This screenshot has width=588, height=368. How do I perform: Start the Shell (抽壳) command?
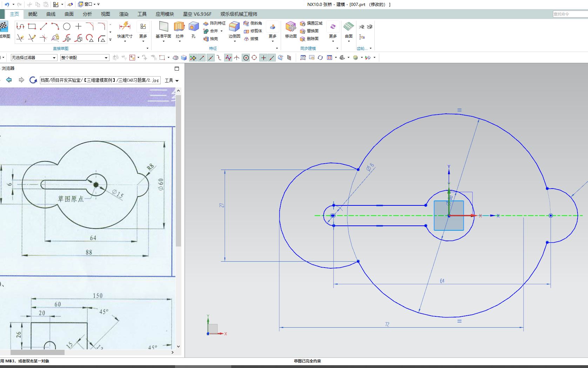[213, 39]
